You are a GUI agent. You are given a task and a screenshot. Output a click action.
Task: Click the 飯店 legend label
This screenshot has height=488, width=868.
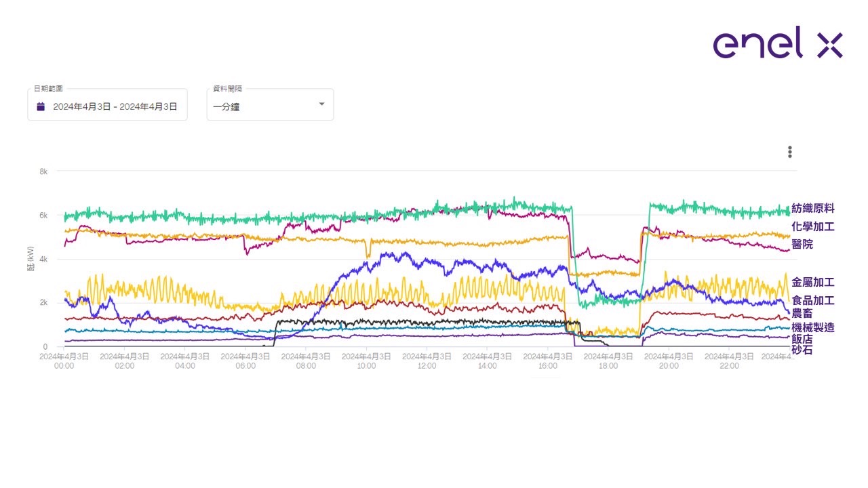coord(802,339)
